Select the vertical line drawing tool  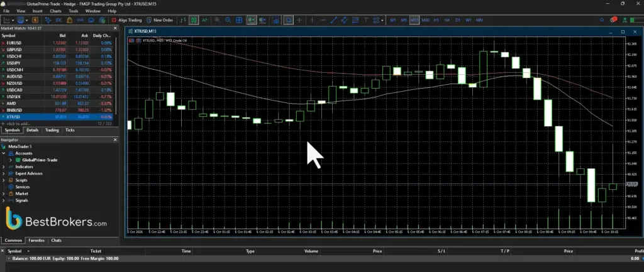[x=312, y=20]
